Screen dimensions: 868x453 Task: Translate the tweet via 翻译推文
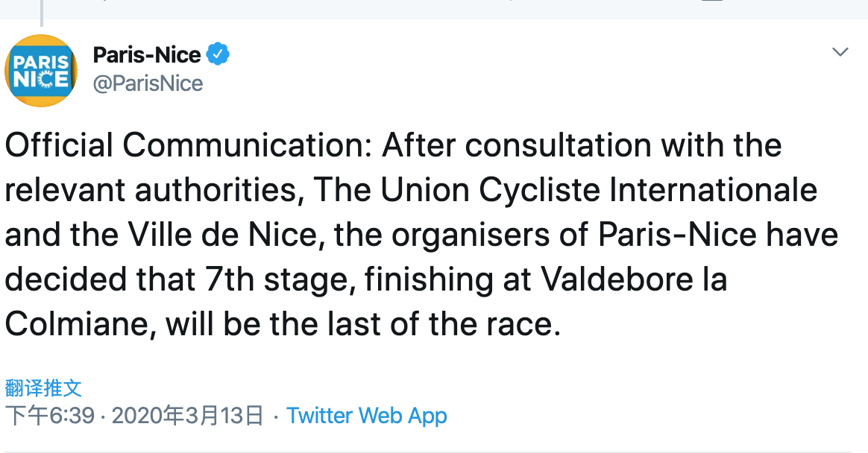[x=43, y=388]
